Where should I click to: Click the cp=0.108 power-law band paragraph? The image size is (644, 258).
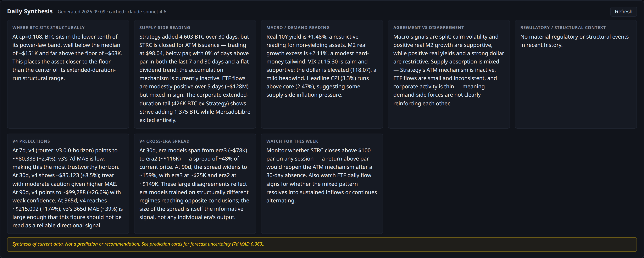(67, 57)
